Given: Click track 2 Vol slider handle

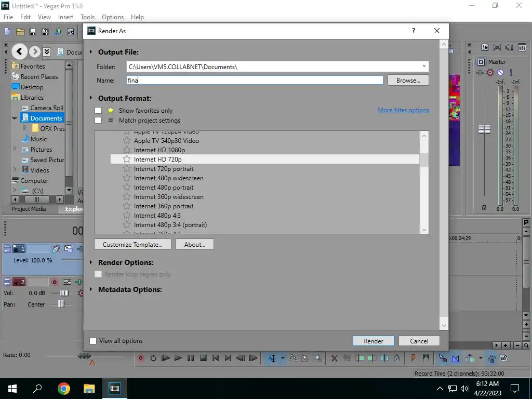Looking at the screenshot, I should (x=63, y=293).
